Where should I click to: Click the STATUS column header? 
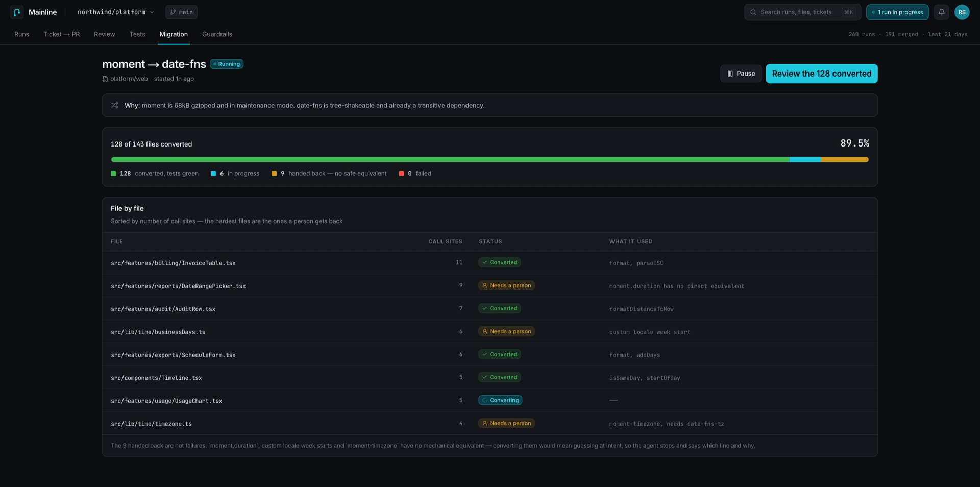pyautogui.click(x=491, y=242)
